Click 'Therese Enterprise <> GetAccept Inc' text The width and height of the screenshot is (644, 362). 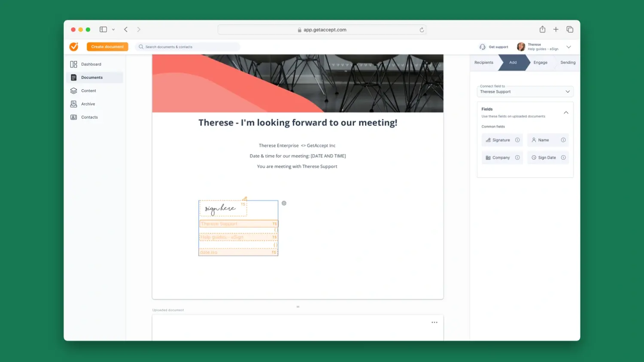(x=297, y=146)
